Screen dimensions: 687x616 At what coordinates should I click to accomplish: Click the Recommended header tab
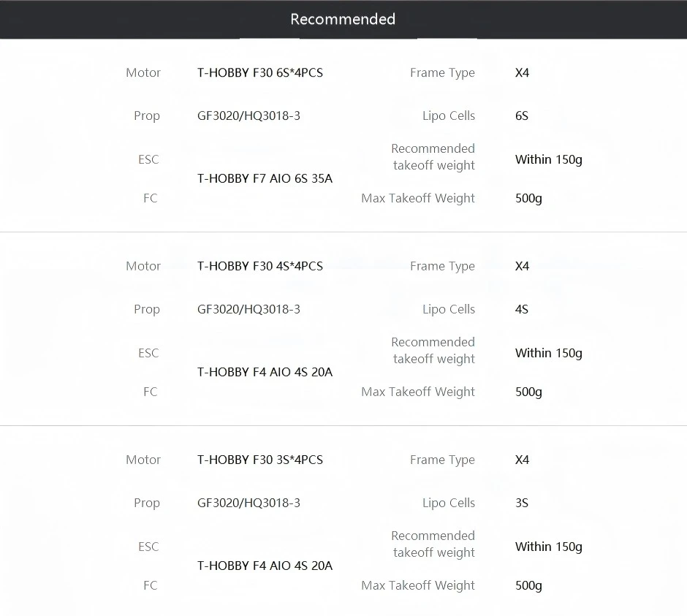point(343,20)
